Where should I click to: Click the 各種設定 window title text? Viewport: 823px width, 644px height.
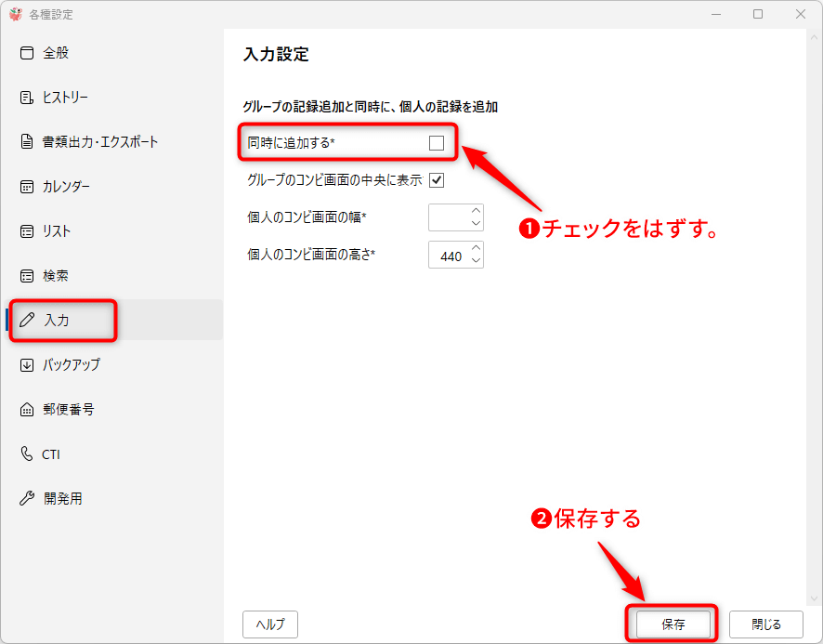coord(51,15)
